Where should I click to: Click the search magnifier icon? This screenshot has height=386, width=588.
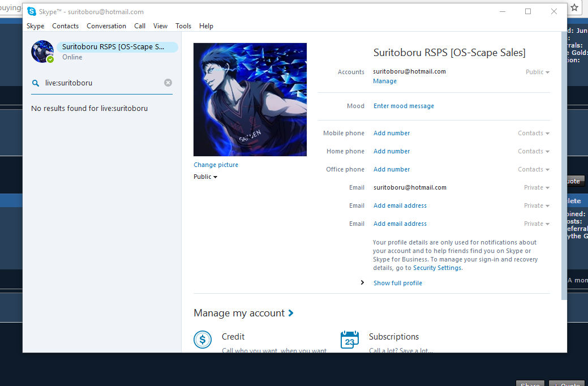click(36, 83)
